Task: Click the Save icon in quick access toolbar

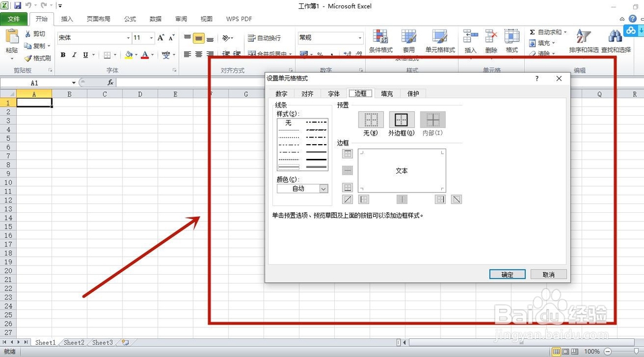Action: (17, 6)
